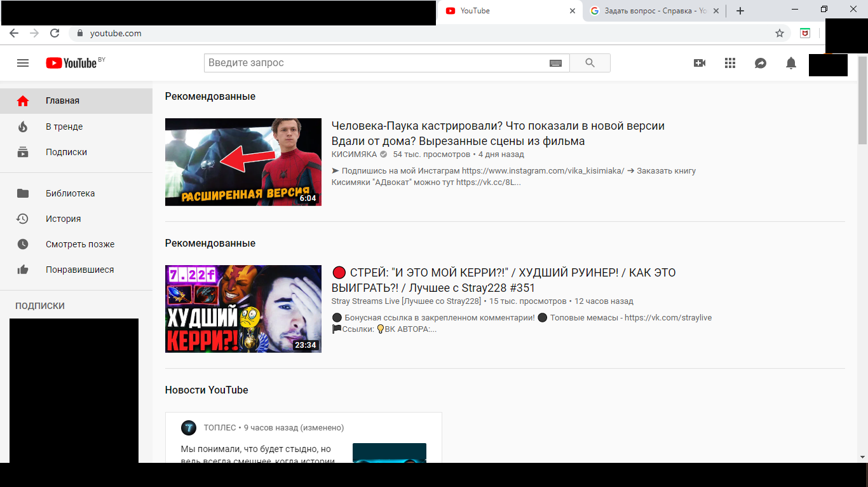868x487 pixels.
Task: Open video title Человека-Паука кастрировали
Action: (498, 134)
